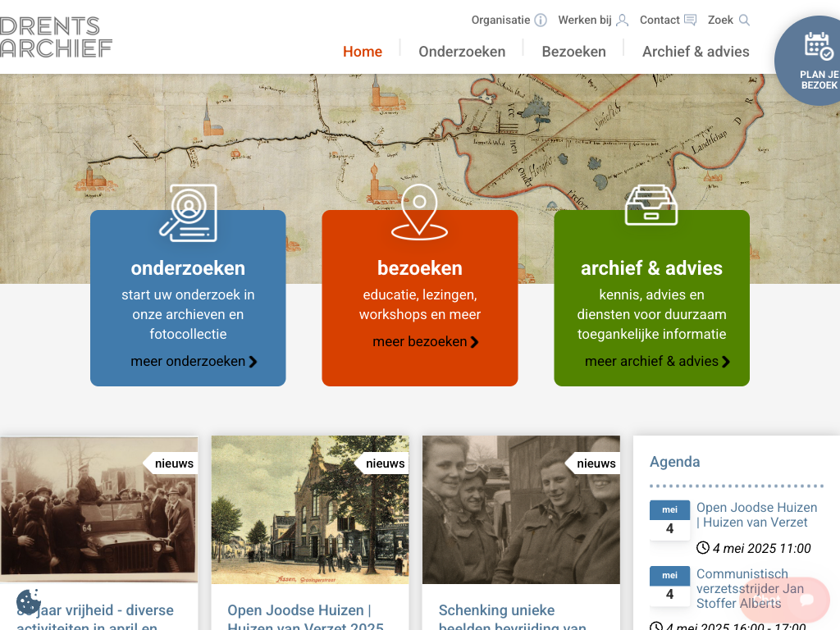The width and height of the screenshot is (840, 630).
Task: Click the archive drawer icon
Action: [x=651, y=206]
